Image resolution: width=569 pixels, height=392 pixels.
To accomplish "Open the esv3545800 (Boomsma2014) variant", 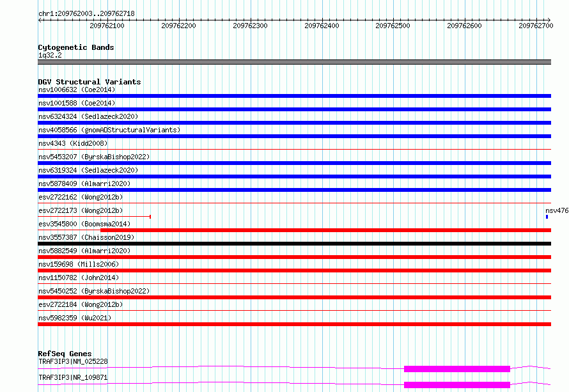I will coord(84,224).
